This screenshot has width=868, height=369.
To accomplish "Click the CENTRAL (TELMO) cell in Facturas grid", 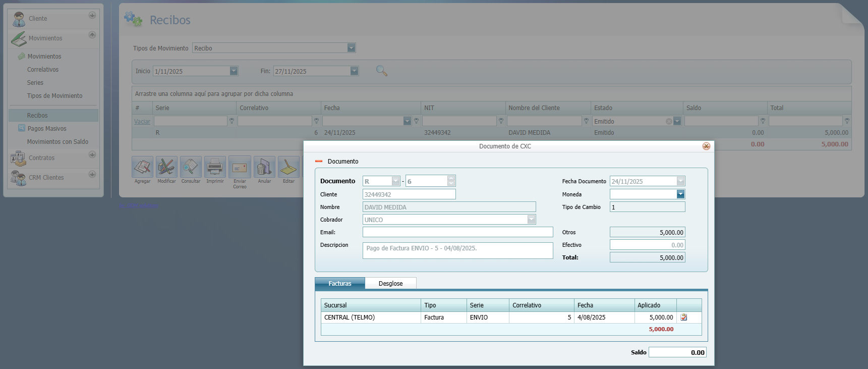I will coord(371,318).
